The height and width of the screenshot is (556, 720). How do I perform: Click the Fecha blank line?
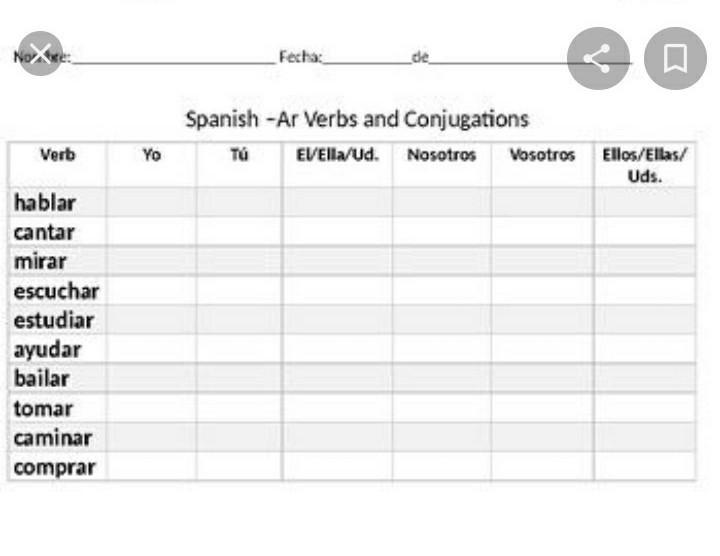click(366, 60)
